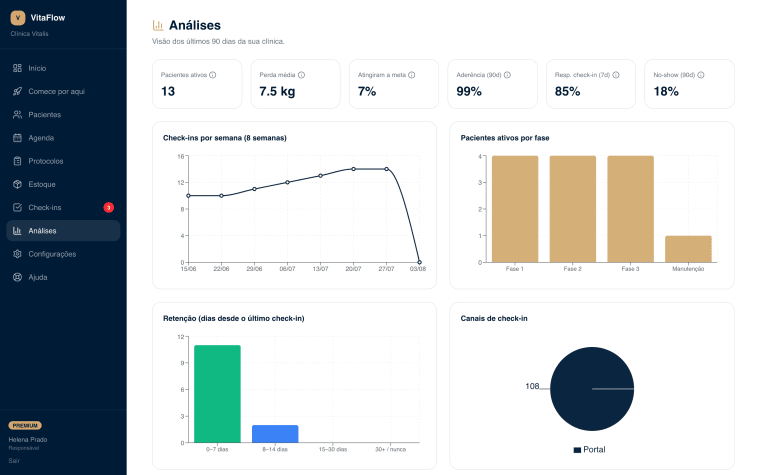Select Configurações in the sidebar
760x475 pixels.
coord(63,254)
